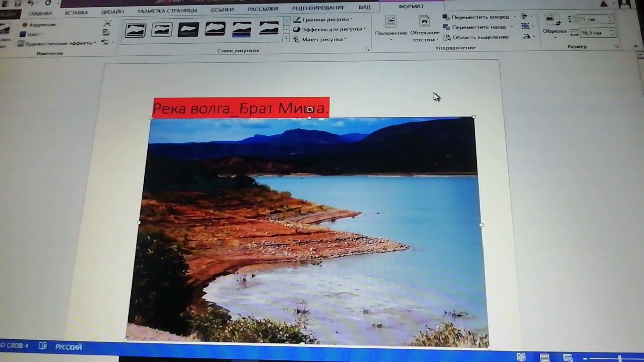Click the rotation handle above the picture
The image size is (644, 362).
[x=310, y=109]
